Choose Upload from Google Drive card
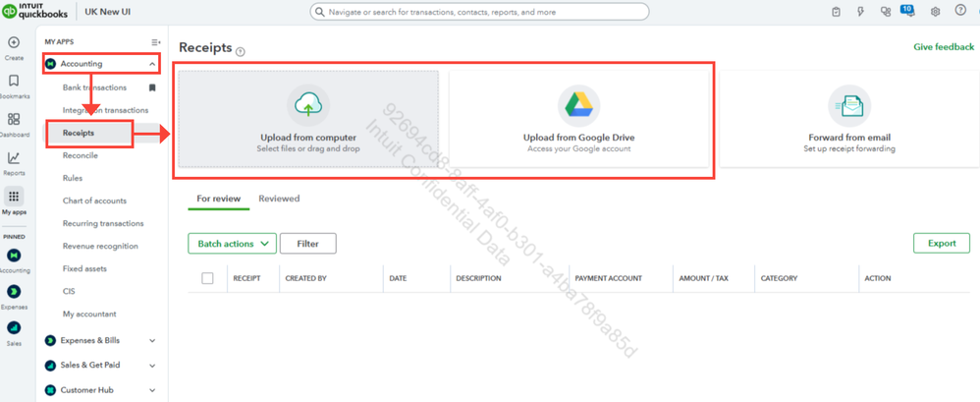Image resolution: width=980 pixels, height=402 pixels. (x=578, y=119)
